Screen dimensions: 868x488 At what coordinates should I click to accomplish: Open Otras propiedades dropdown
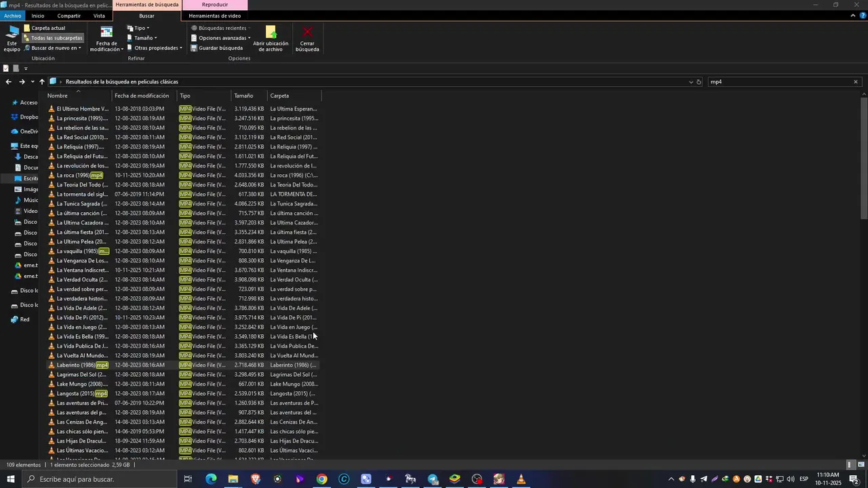click(154, 48)
